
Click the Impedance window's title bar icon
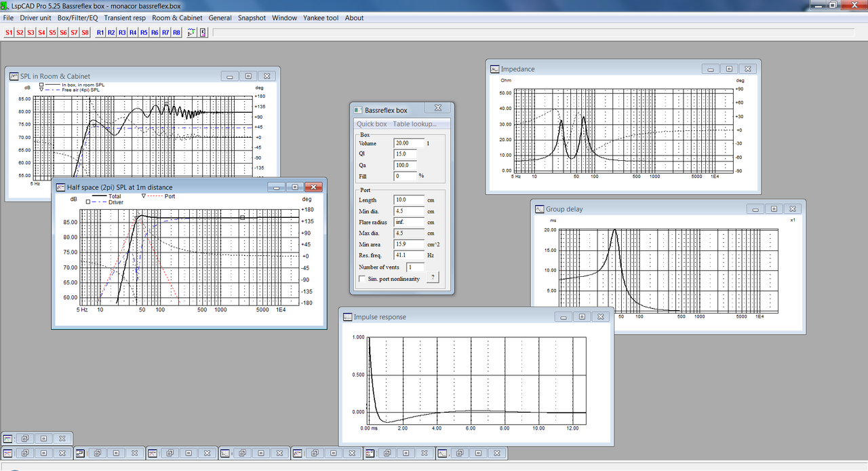(x=494, y=69)
